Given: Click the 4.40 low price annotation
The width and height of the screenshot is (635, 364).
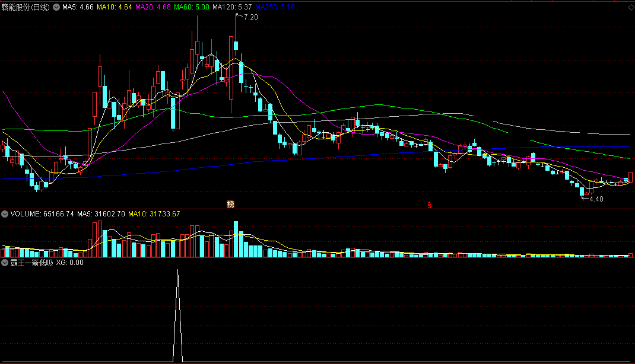Looking at the screenshot, I should tap(596, 199).
